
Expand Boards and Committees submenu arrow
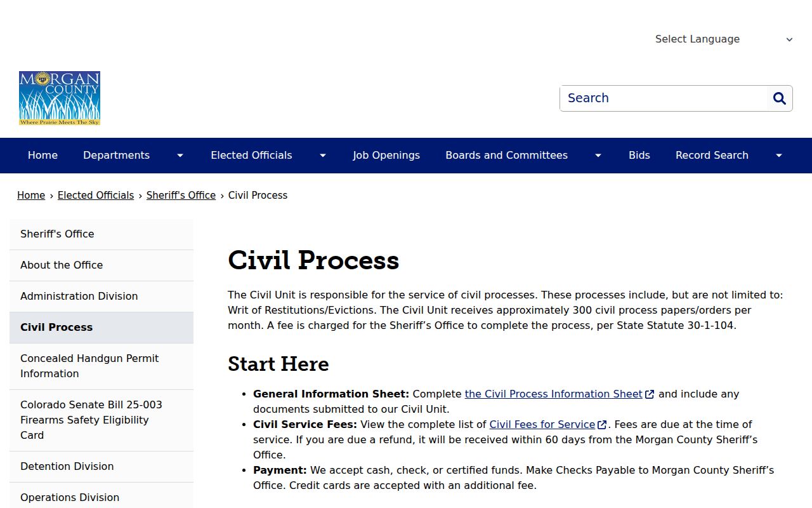coord(598,156)
